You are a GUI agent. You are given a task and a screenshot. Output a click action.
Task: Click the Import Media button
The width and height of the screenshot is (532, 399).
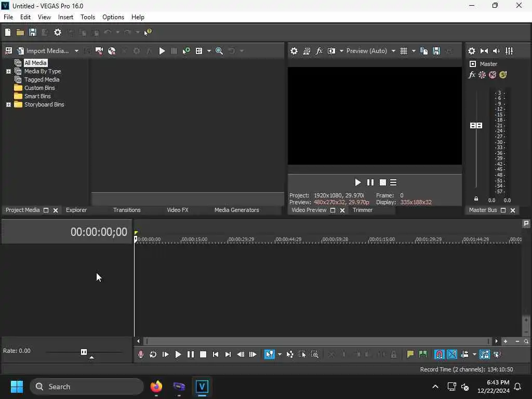(x=43, y=51)
